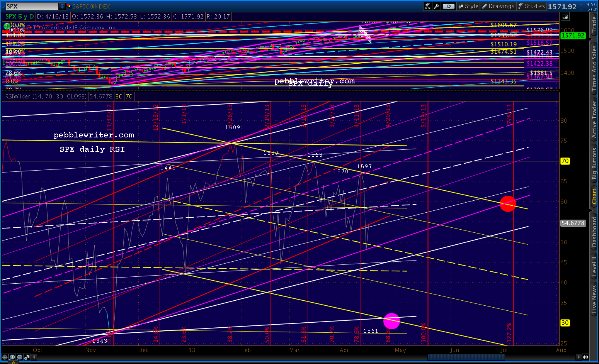Viewport: 599px width, 364px height.
Task: Select the crosshair pan tool
Action: 5,357
